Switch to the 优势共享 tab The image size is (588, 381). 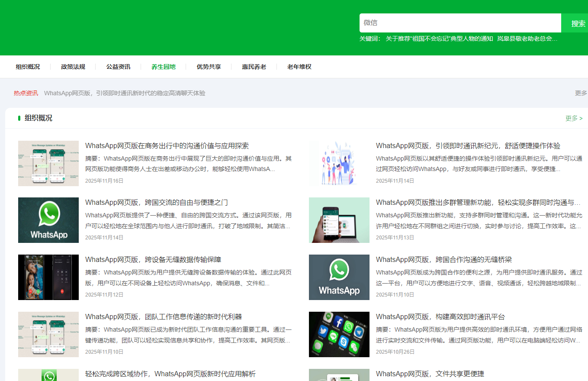click(x=209, y=67)
